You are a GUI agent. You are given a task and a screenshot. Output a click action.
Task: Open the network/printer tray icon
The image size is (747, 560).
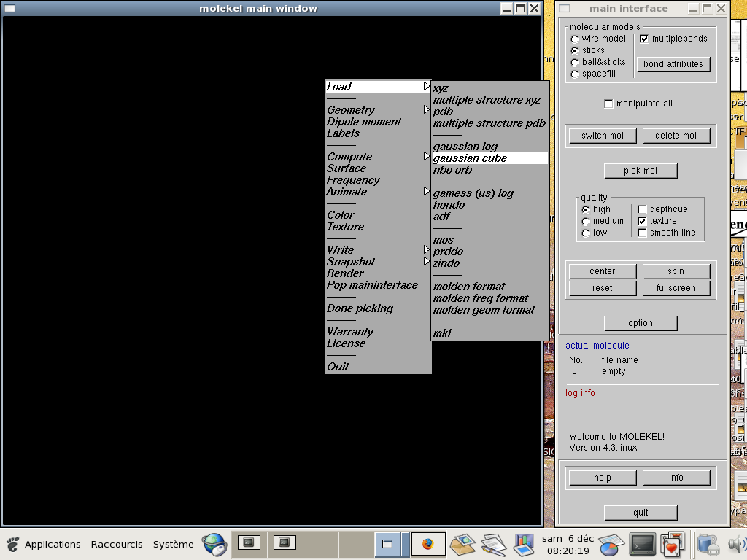tap(709, 544)
